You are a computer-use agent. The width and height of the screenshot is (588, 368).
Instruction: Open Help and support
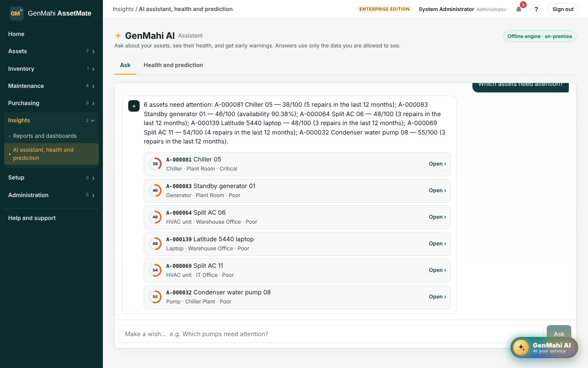click(x=51, y=218)
